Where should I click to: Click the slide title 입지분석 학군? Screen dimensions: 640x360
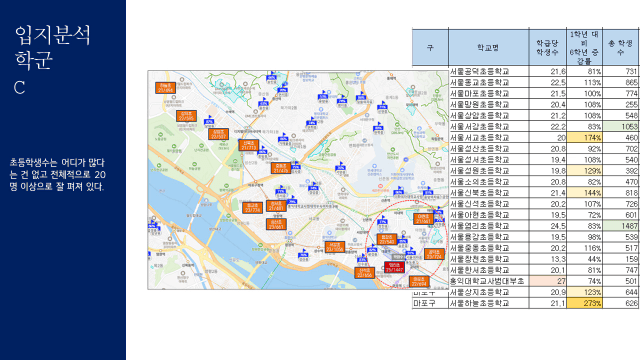[52, 47]
